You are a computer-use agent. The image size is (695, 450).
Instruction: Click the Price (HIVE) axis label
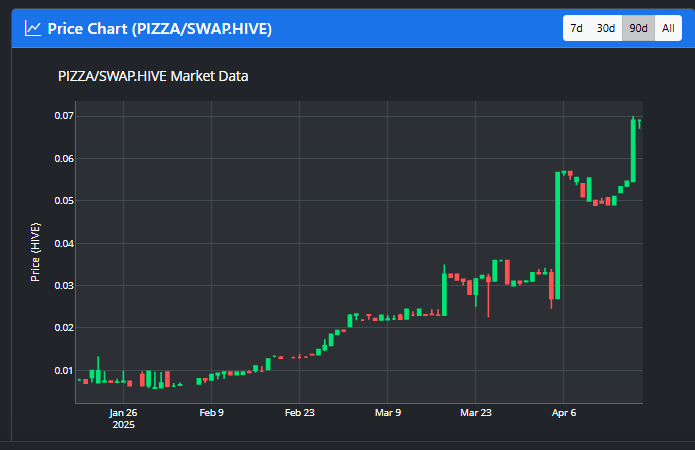[35, 252]
